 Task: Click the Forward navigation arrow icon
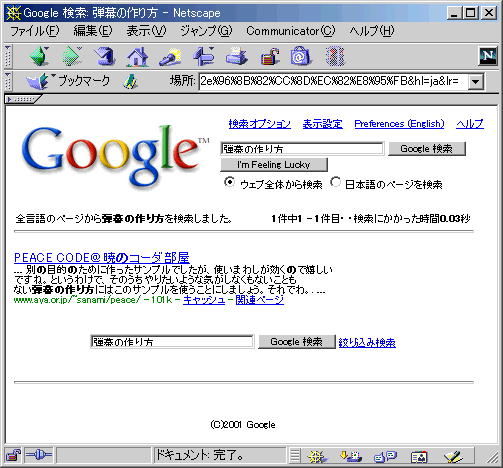(72, 56)
